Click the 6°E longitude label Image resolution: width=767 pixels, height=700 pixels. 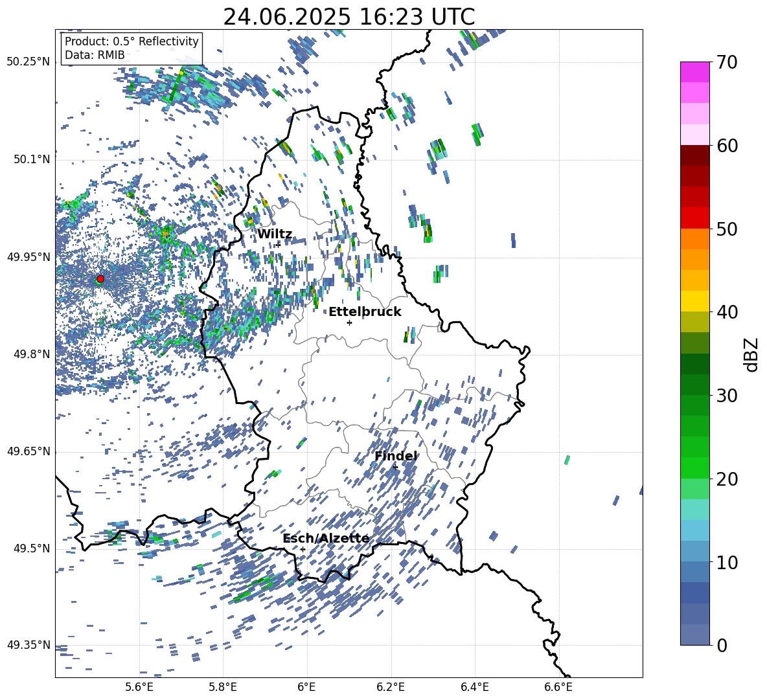(x=306, y=687)
